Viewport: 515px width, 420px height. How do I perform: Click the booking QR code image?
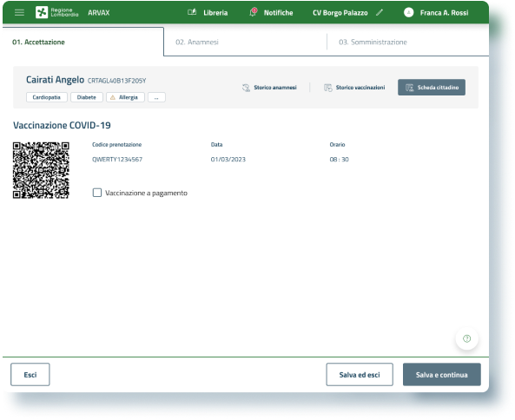(41, 170)
